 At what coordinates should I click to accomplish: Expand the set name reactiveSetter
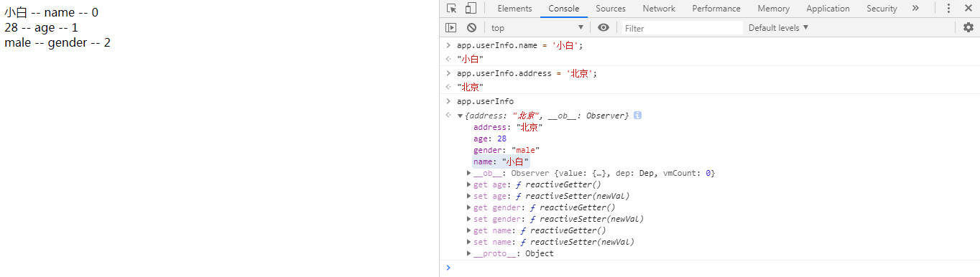pyautogui.click(x=469, y=242)
